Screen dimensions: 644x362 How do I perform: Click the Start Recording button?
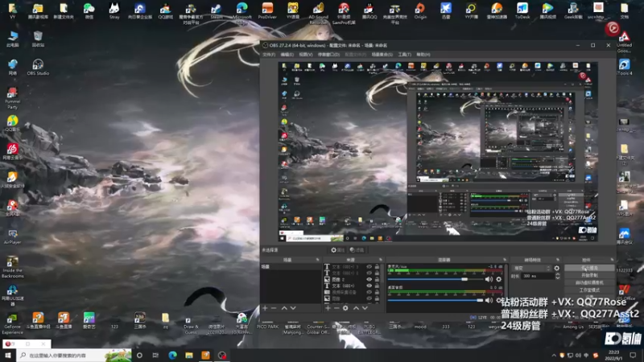pyautogui.click(x=589, y=275)
